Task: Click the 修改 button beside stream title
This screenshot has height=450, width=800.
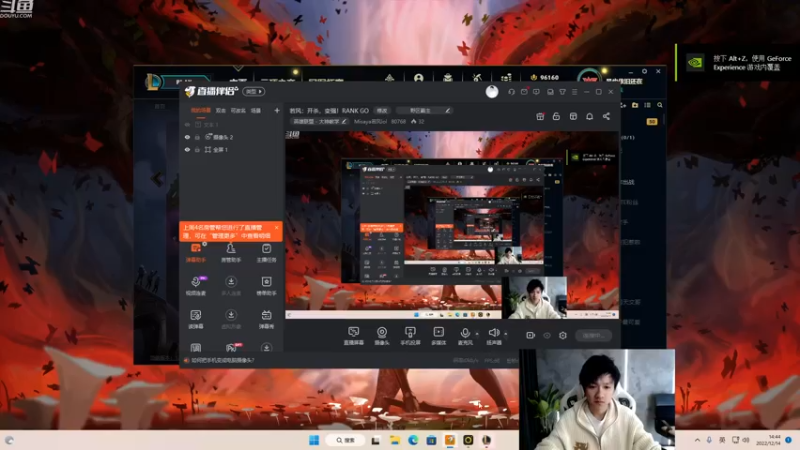Action: [382, 110]
